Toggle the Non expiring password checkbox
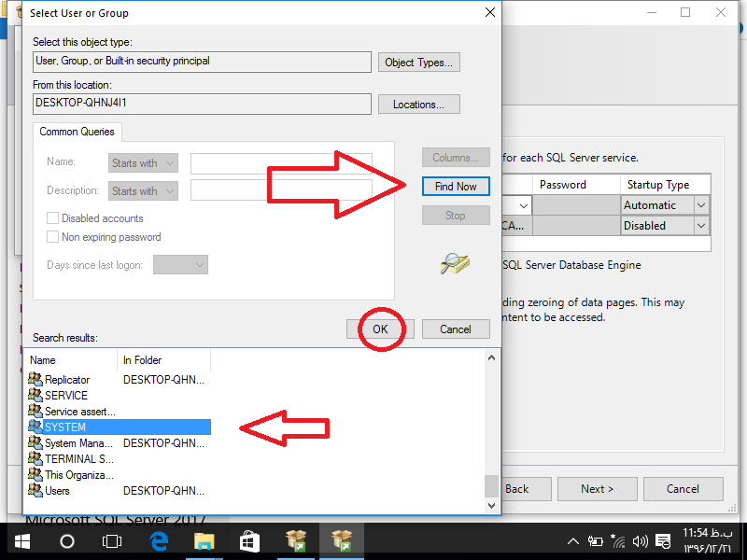 [x=53, y=237]
